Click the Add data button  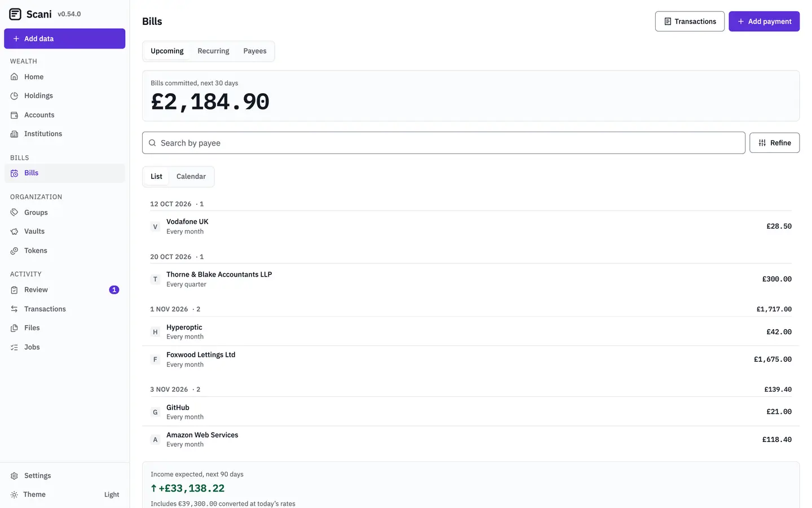click(x=64, y=38)
